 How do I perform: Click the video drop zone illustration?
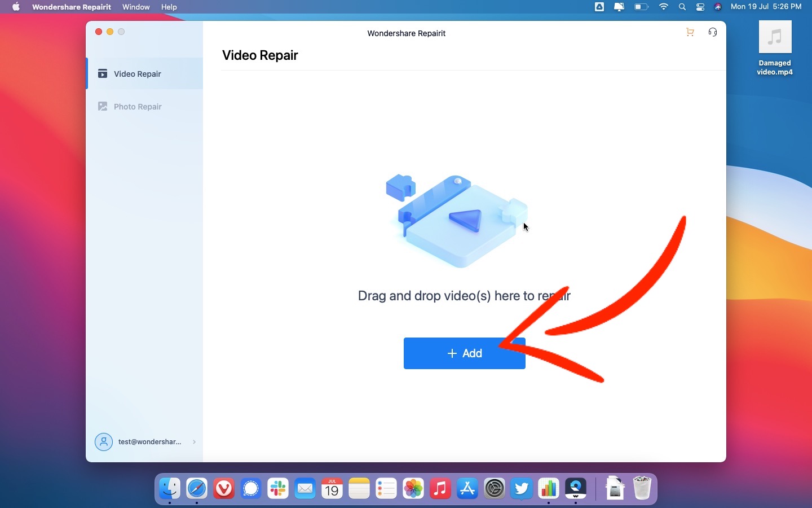458,220
